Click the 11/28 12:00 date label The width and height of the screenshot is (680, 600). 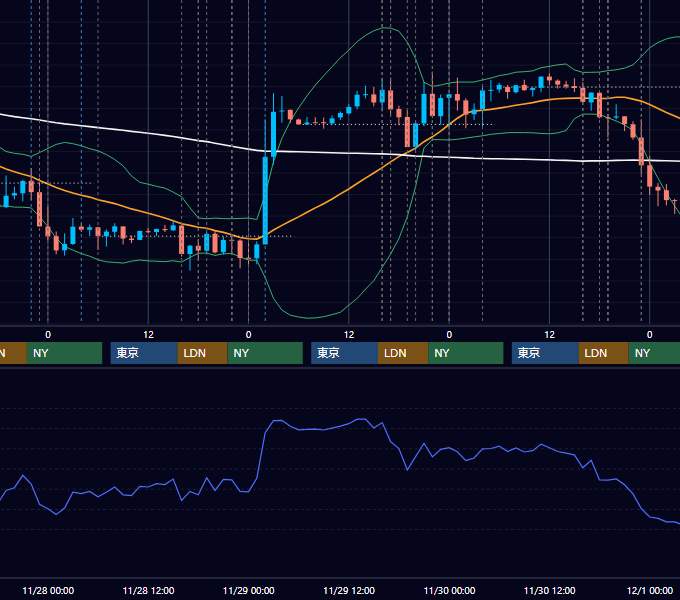(148, 590)
